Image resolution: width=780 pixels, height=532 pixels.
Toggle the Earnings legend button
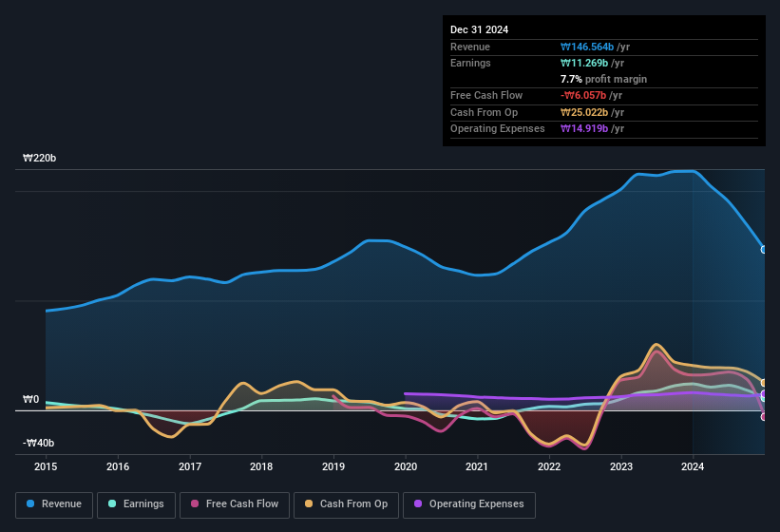(x=136, y=504)
